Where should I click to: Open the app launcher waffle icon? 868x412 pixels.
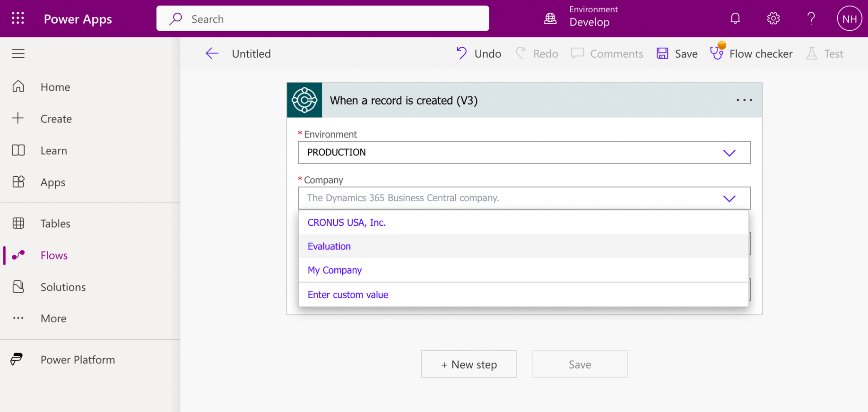18,18
